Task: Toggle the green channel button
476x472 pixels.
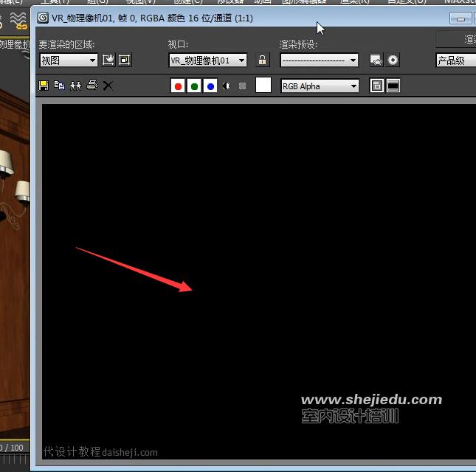Action: pyautogui.click(x=194, y=86)
